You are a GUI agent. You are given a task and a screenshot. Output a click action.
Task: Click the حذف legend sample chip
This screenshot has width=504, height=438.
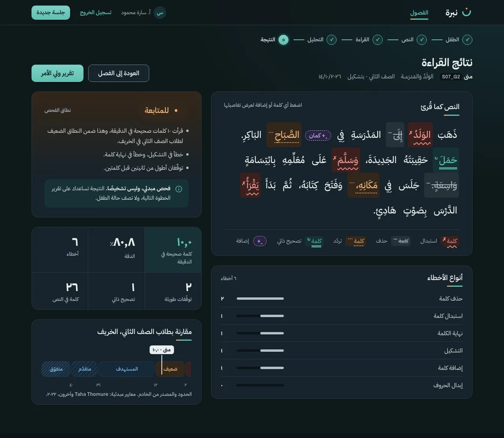click(x=401, y=241)
